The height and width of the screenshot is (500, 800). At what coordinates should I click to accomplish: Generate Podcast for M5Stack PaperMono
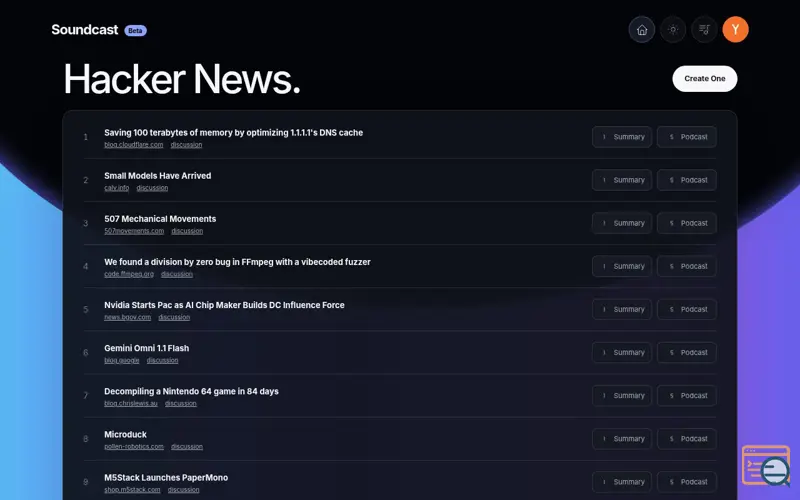pos(687,482)
